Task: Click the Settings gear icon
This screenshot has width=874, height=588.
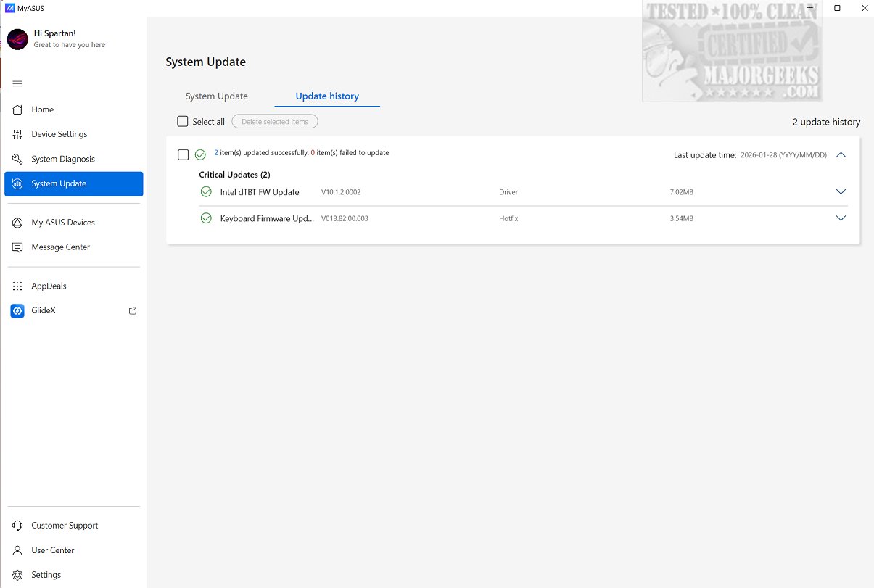Action: click(17, 575)
